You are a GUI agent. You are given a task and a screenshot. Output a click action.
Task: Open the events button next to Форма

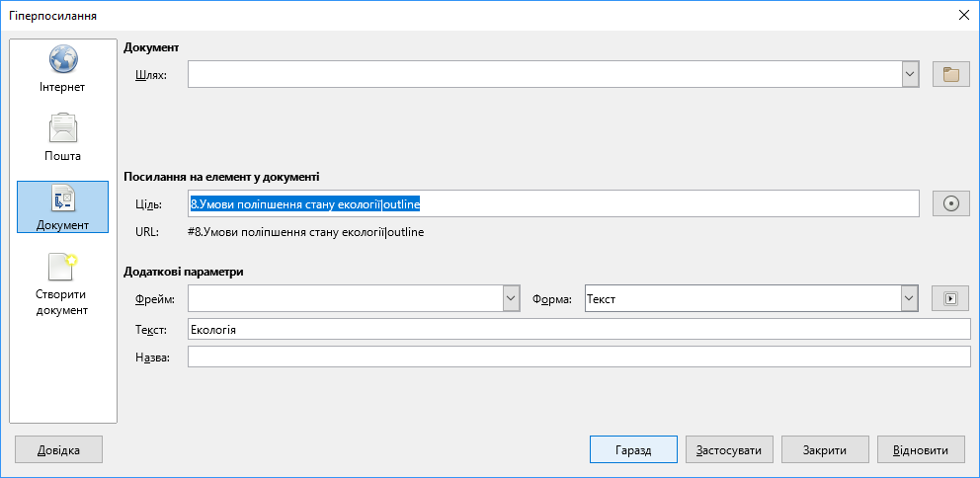point(950,298)
